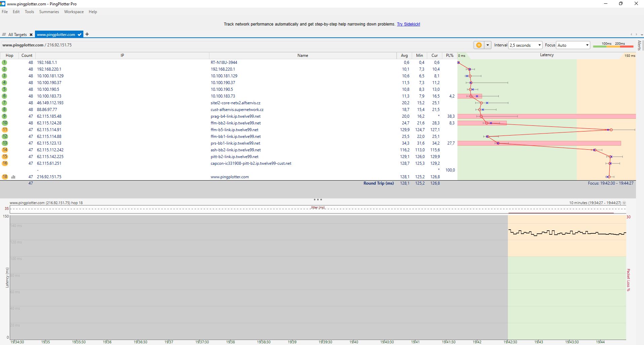The height and width of the screenshot is (345, 644).
Task: Sort by the Hop column header
Action: (9, 55)
